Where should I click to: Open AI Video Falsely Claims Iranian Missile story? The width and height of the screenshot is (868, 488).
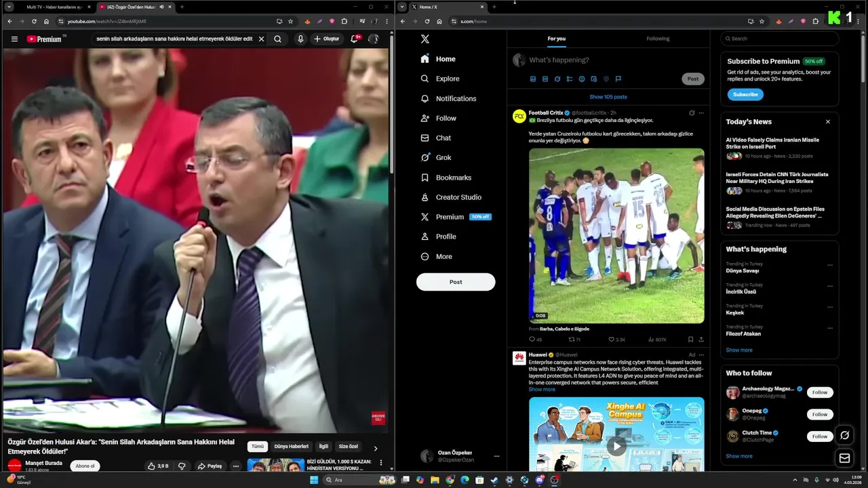779,149
